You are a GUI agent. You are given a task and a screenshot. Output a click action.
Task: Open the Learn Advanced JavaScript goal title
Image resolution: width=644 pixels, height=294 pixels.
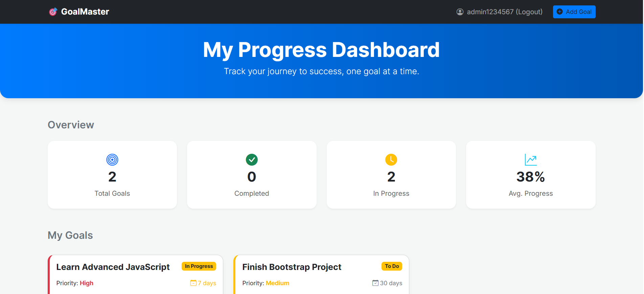(x=113, y=267)
